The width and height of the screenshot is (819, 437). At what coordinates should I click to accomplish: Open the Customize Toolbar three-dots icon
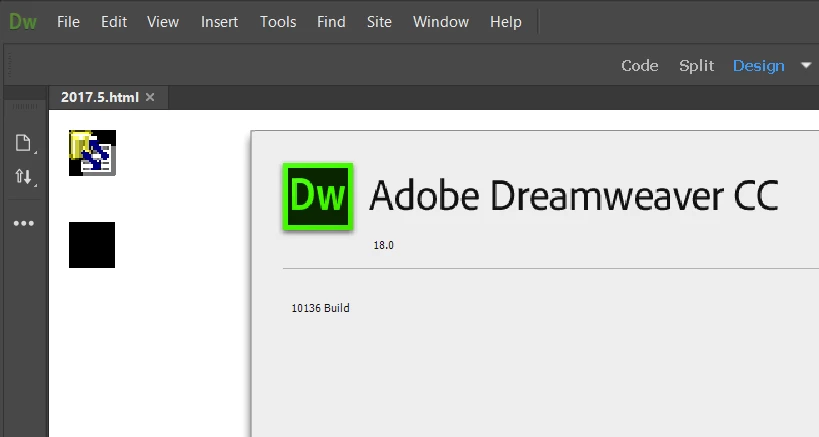[24, 223]
